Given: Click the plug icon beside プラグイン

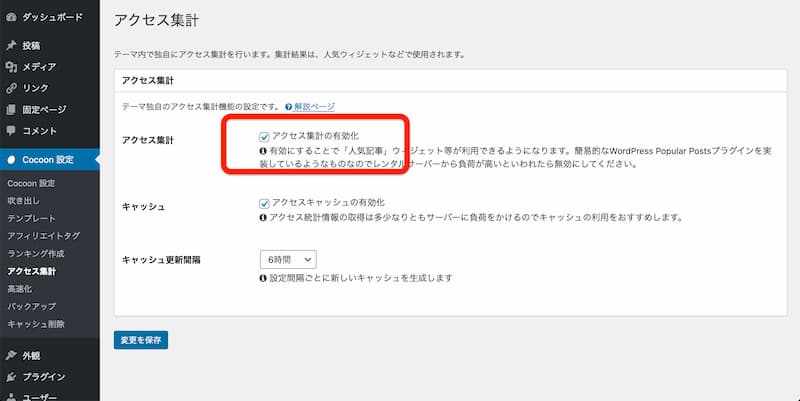Looking at the screenshot, I should pyautogui.click(x=11, y=377).
